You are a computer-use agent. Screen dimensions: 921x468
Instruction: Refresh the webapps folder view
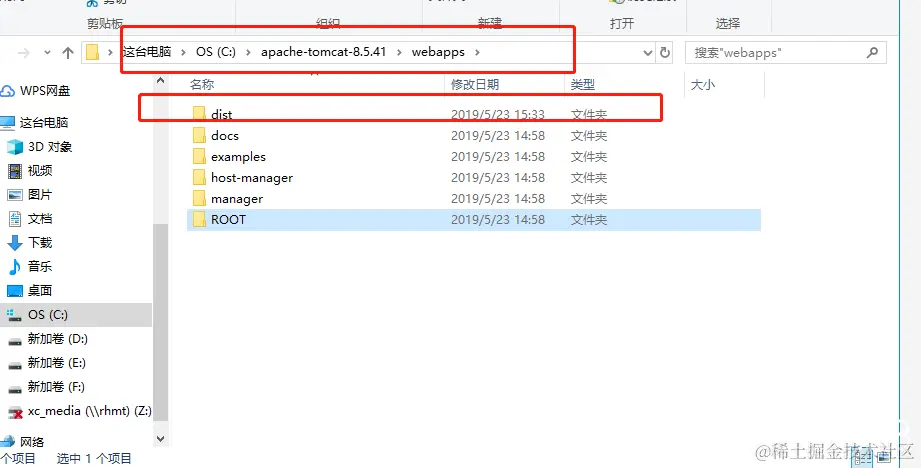[x=664, y=52]
